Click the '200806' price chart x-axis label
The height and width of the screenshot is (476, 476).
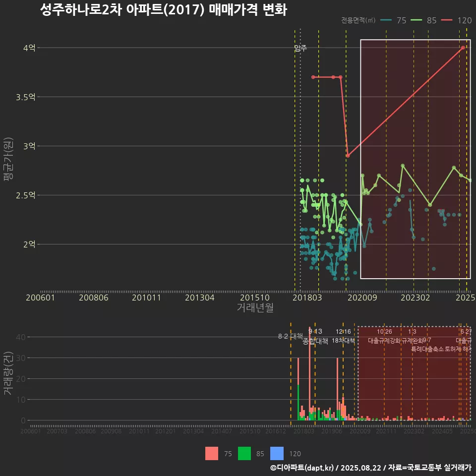pyautogui.click(x=94, y=297)
